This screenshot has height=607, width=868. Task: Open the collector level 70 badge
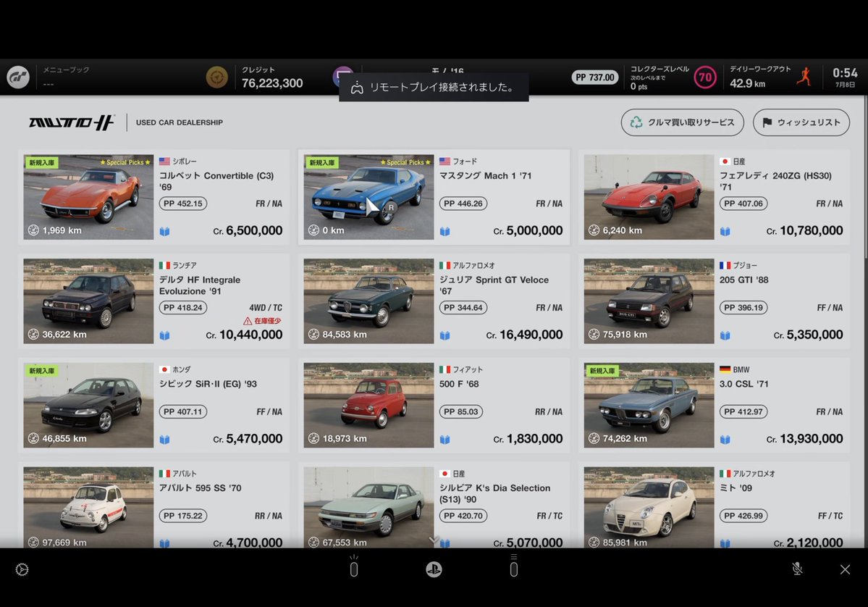point(704,78)
